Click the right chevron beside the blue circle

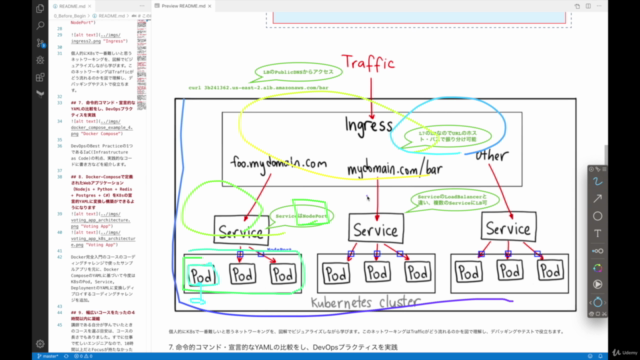[604, 302]
